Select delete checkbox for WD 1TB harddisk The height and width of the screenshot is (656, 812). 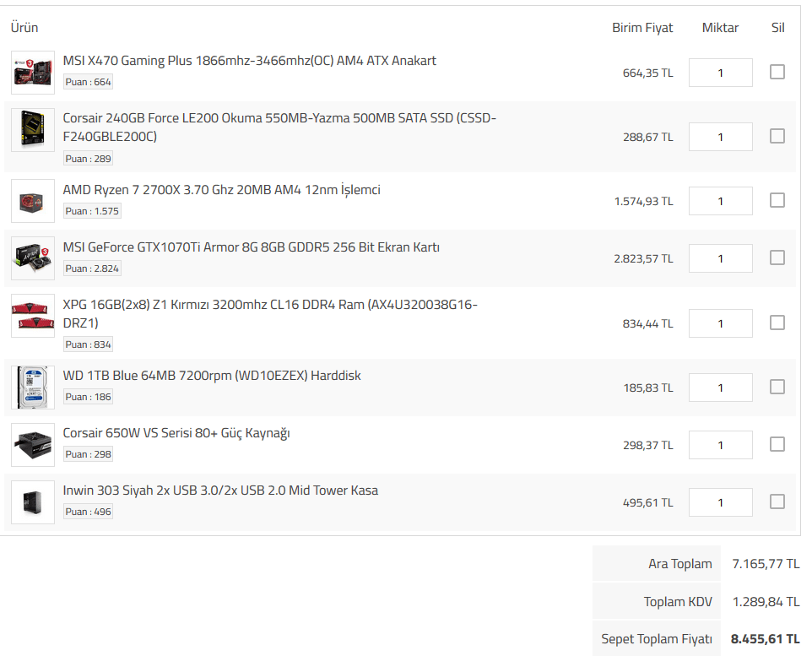(777, 387)
